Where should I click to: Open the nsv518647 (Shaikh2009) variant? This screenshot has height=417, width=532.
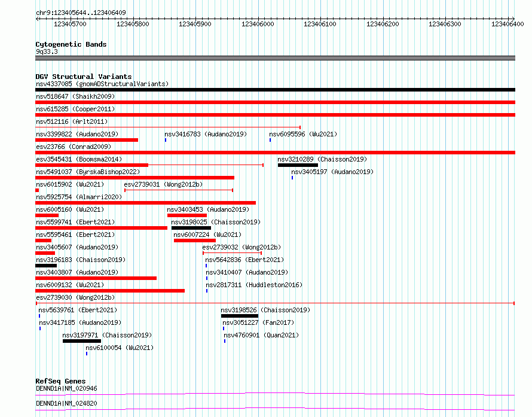[75, 96]
